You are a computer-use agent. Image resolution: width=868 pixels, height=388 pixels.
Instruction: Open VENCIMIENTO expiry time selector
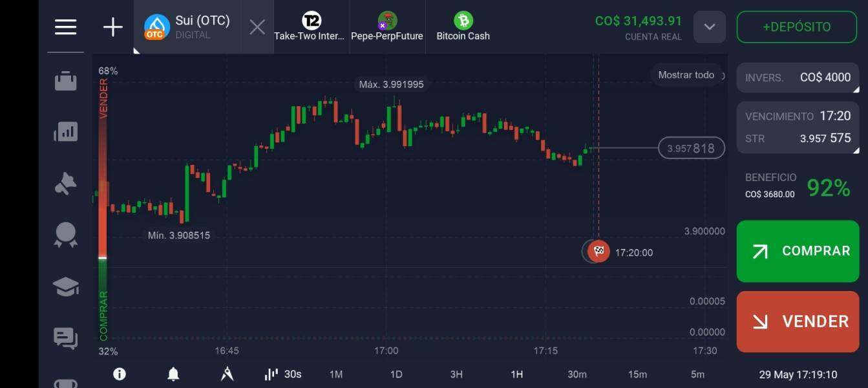798,127
